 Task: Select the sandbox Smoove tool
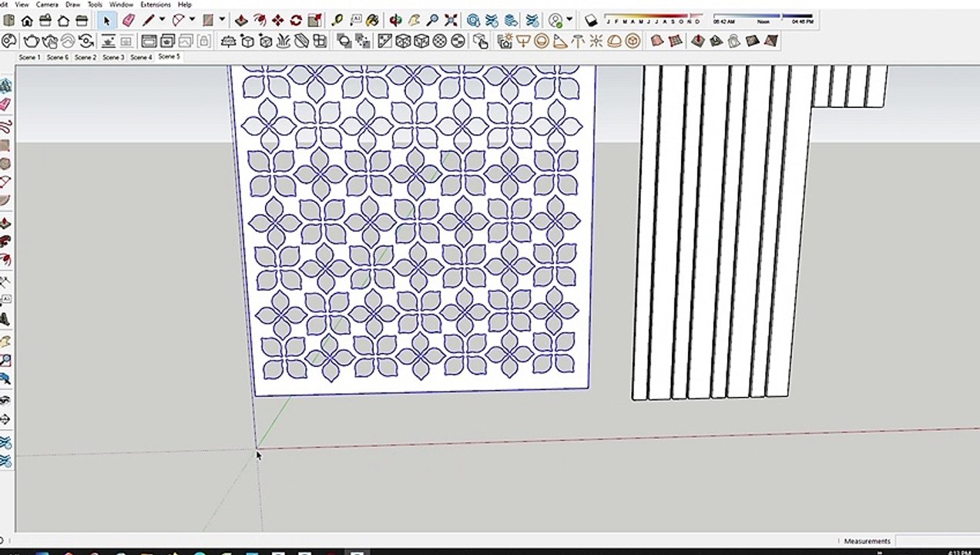point(698,41)
